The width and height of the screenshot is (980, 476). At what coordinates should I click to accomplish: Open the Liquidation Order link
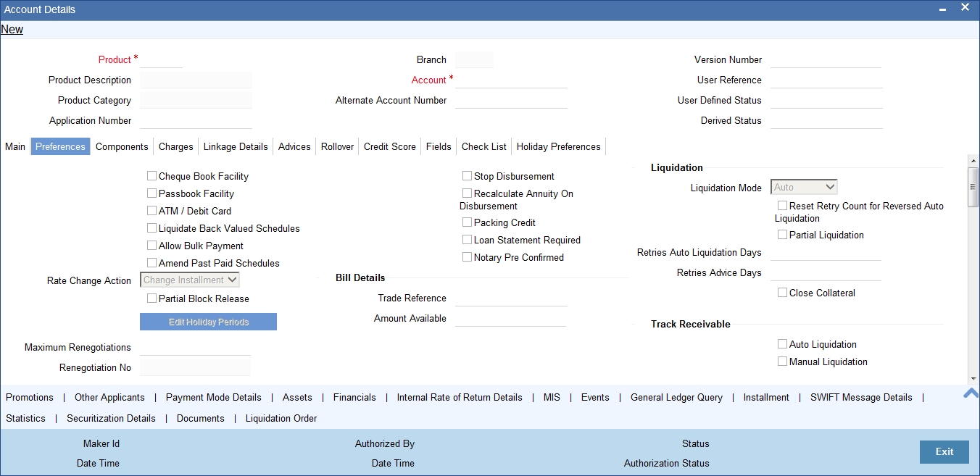(x=281, y=418)
